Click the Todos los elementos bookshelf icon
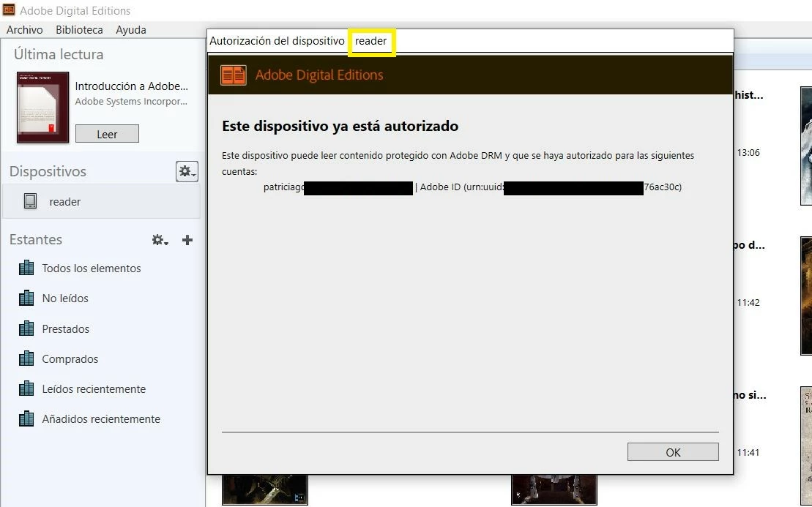Screen dimensions: 812x507 [x=26, y=268]
